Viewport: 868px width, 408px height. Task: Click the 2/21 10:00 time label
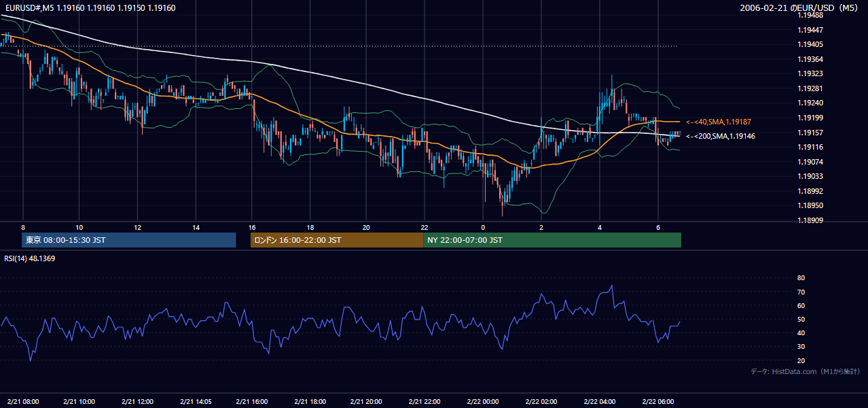click(x=79, y=402)
